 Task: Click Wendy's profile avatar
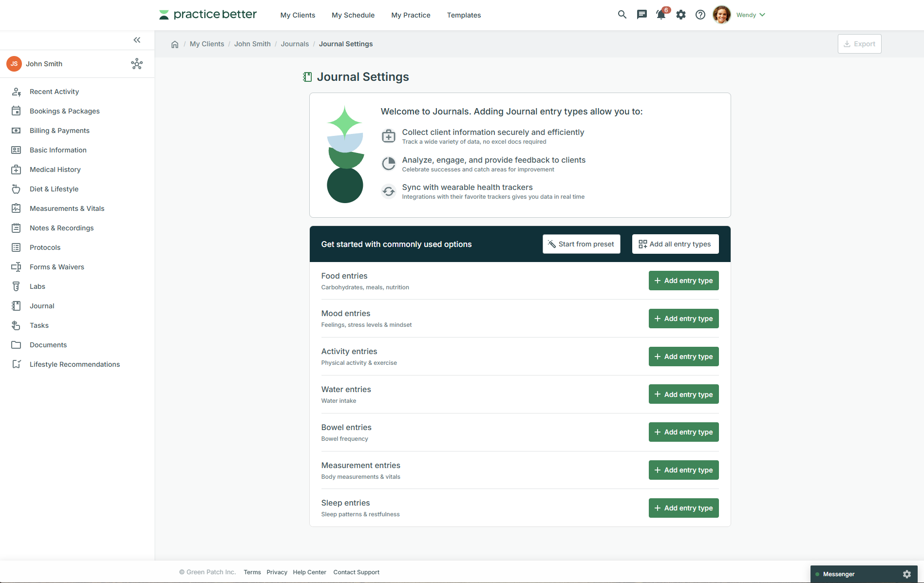tap(721, 15)
